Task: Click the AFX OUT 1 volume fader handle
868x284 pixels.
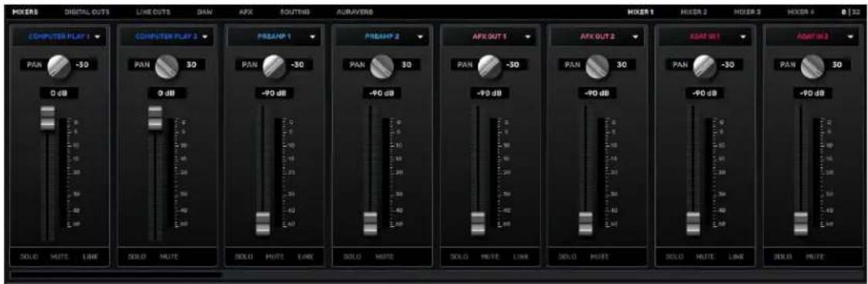Action: (x=478, y=223)
